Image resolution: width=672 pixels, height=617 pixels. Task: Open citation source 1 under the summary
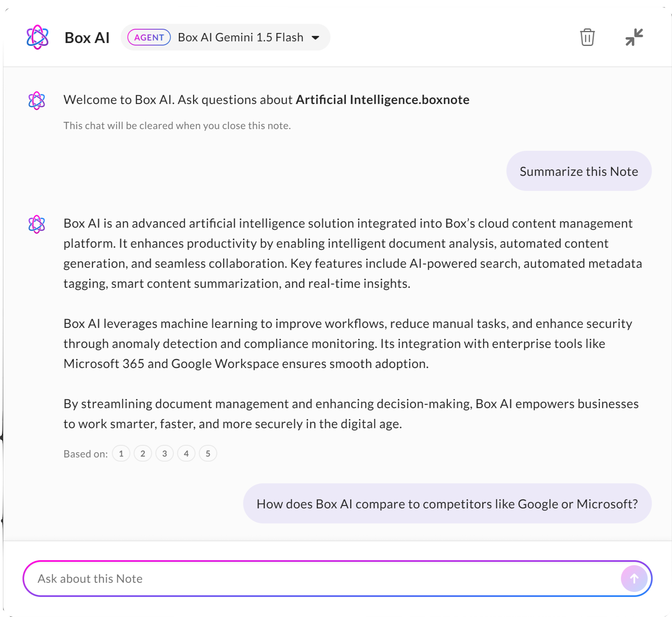click(121, 453)
